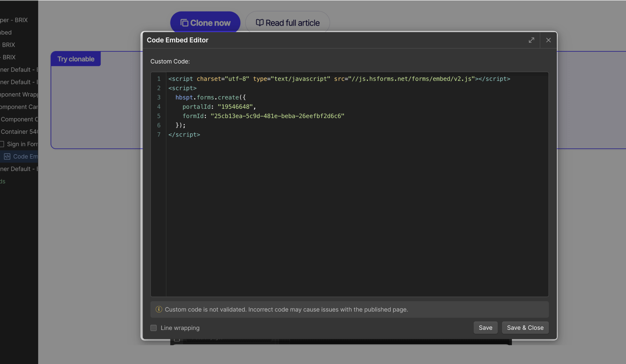The width and height of the screenshot is (626, 364).
Task: Select the Component Wrapper navigator item
Action: click(19, 94)
